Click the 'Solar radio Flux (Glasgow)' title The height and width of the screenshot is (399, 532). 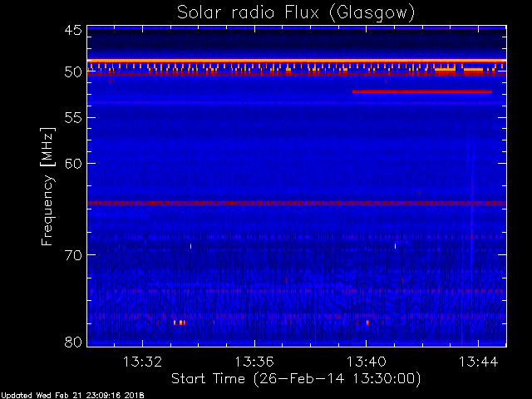pos(296,13)
